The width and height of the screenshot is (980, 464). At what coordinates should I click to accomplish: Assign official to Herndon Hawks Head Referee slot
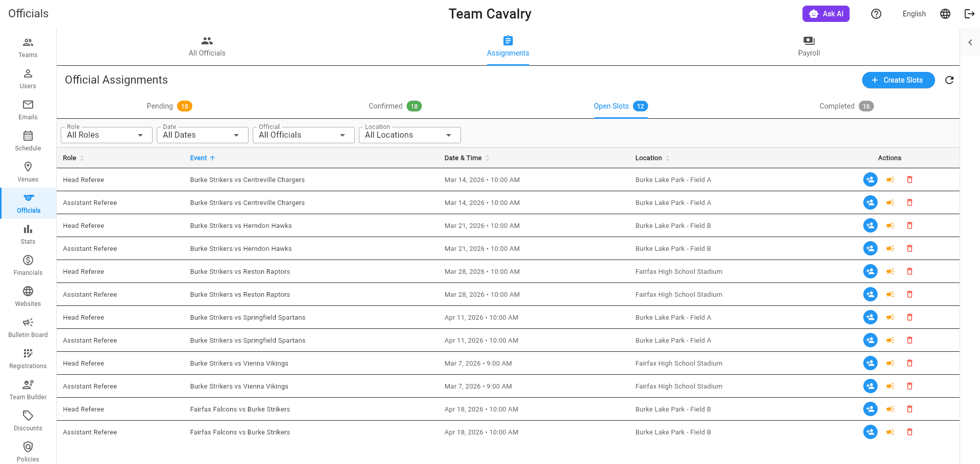(870, 225)
